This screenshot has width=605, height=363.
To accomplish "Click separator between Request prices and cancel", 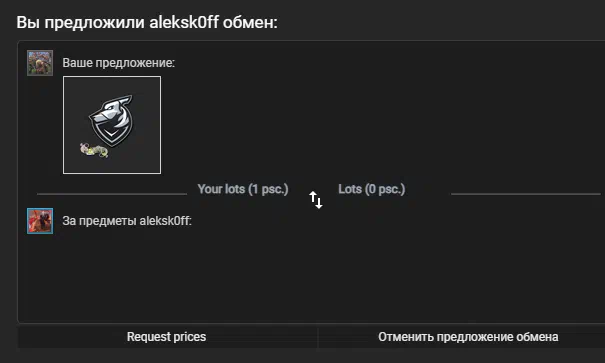I will (x=318, y=337).
